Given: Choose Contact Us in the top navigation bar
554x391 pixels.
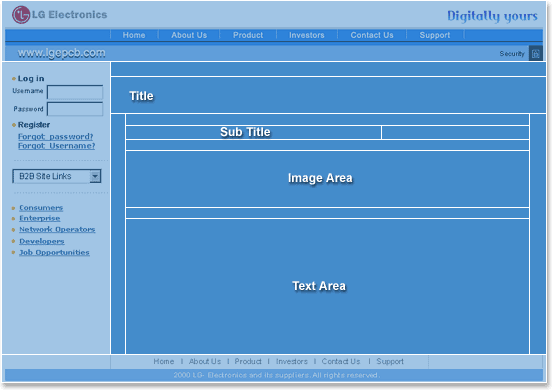Looking at the screenshot, I should coord(372,35).
